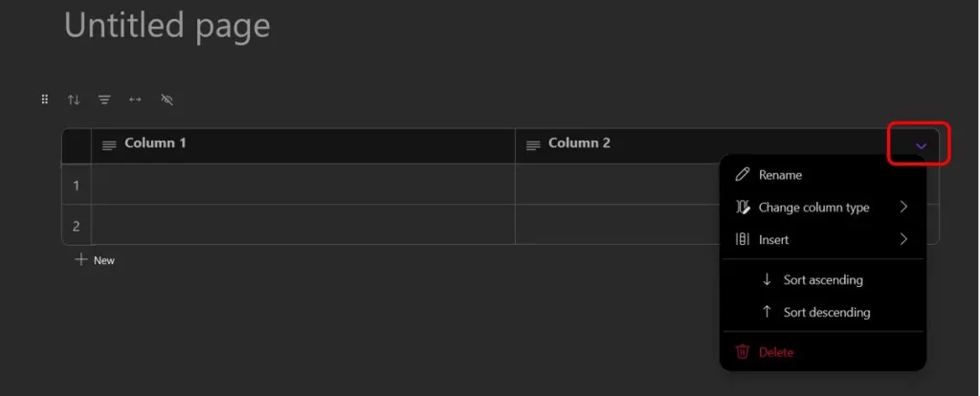980x396 pixels.
Task: Click the table drag handle icon
Action: pyautogui.click(x=44, y=99)
